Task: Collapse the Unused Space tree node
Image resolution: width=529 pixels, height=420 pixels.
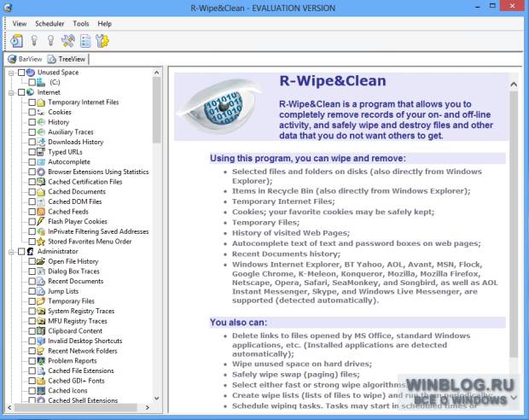Action: point(11,73)
